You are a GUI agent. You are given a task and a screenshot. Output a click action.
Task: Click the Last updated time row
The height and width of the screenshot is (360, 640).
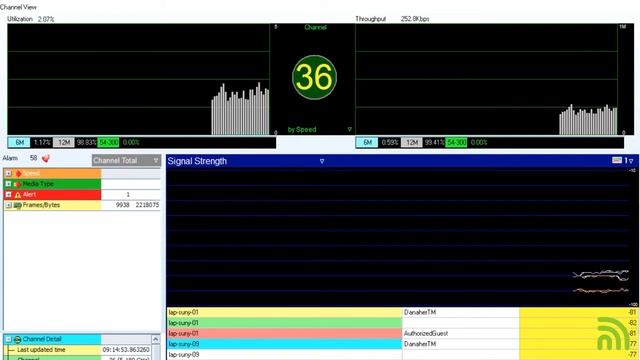point(78,350)
